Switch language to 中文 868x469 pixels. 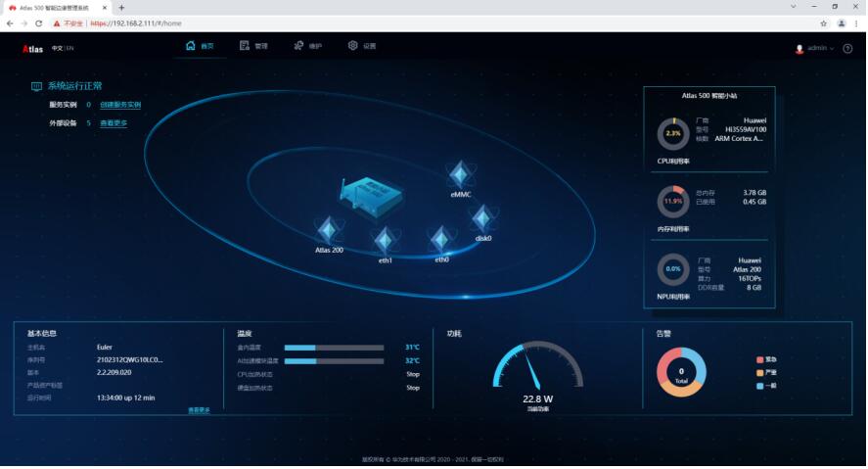tap(57, 48)
